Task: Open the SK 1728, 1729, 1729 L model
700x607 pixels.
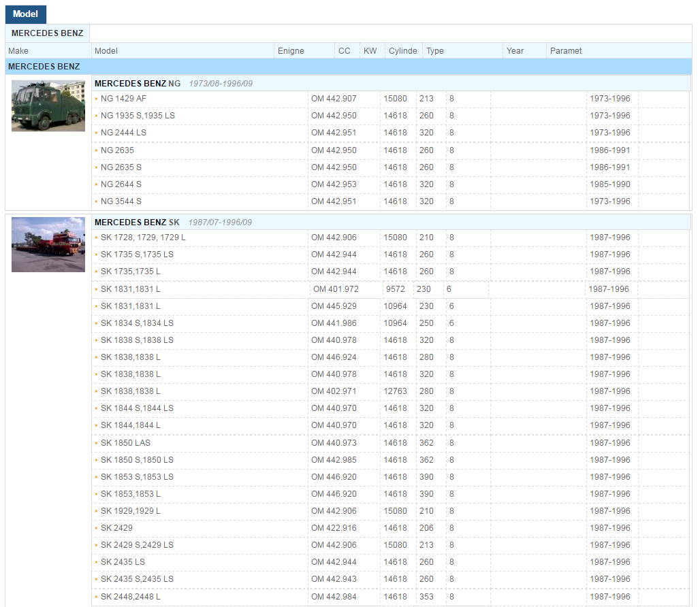Action: [x=143, y=237]
